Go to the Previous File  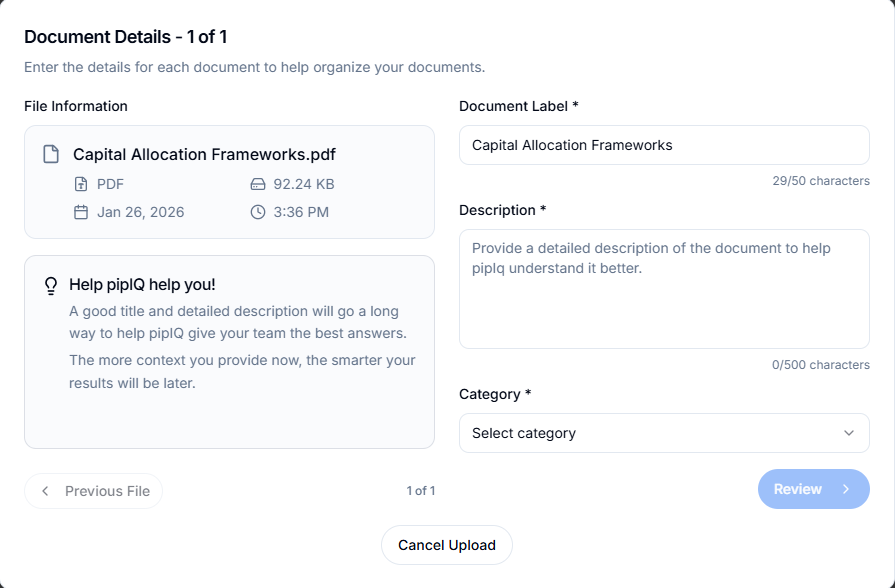pos(94,491)
